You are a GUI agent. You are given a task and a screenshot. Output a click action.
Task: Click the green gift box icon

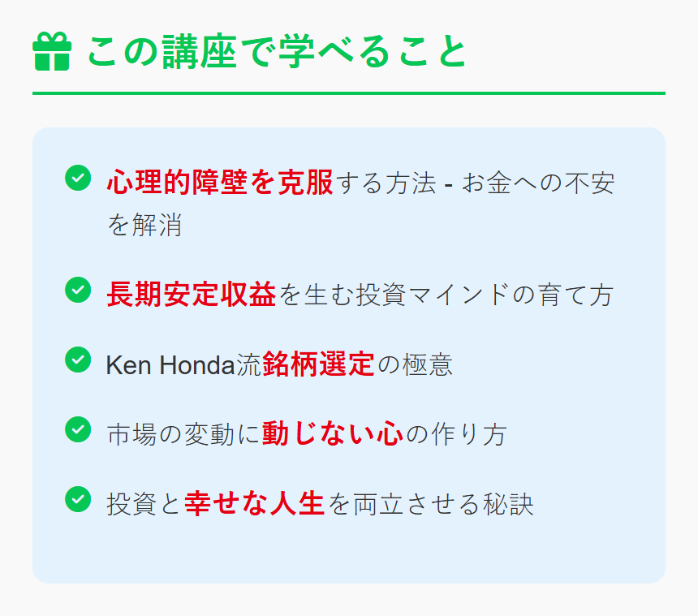pos(52,51)
